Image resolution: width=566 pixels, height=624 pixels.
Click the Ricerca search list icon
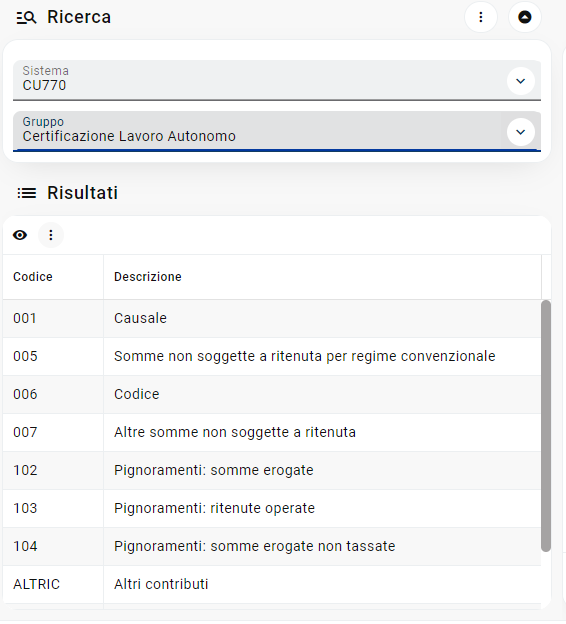(26, 18)
